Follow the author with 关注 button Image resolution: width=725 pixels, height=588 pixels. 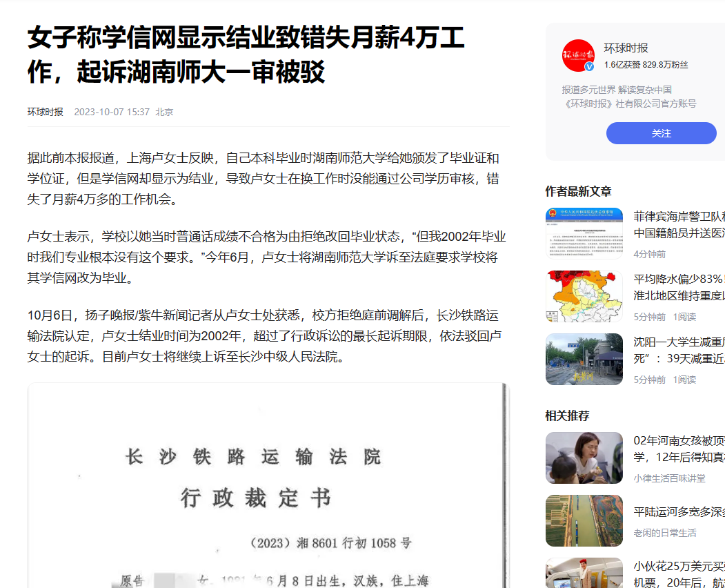(662, 133)
